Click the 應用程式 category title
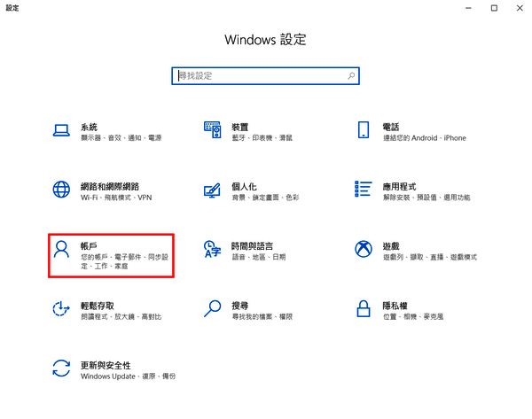Screen dimensions: 532x419 pos(399,186)
